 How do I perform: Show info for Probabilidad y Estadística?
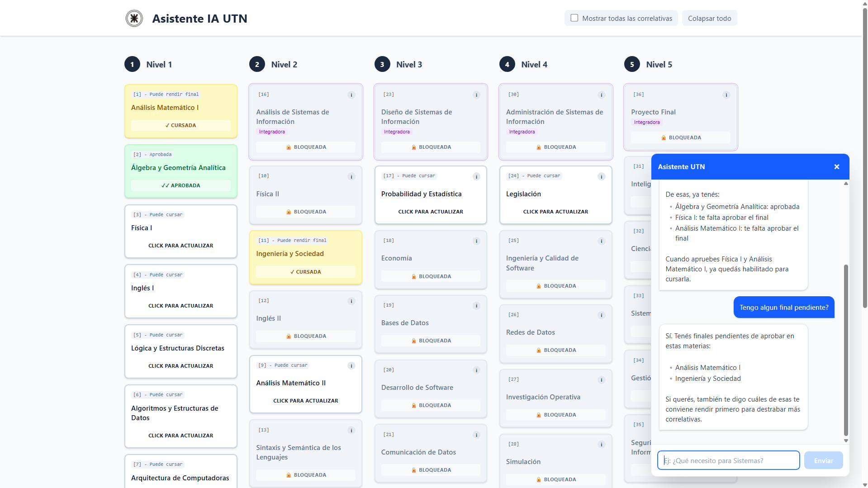476,176
